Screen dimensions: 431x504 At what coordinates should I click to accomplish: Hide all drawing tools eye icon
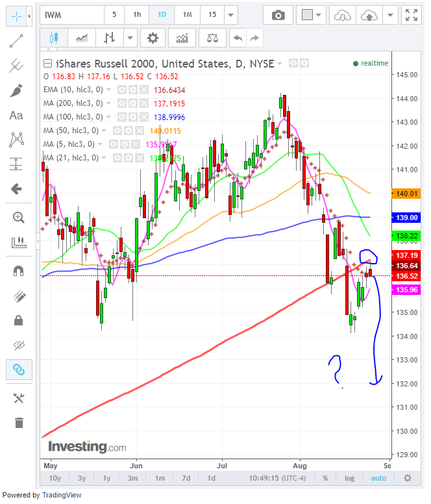(19, 346)
